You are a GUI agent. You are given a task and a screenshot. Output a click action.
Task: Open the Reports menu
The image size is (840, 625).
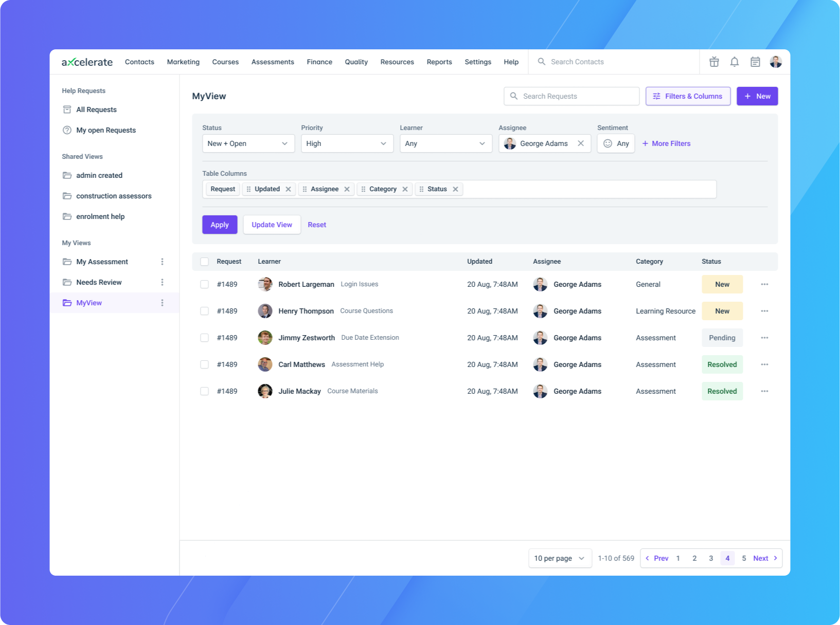click(439, 62)
